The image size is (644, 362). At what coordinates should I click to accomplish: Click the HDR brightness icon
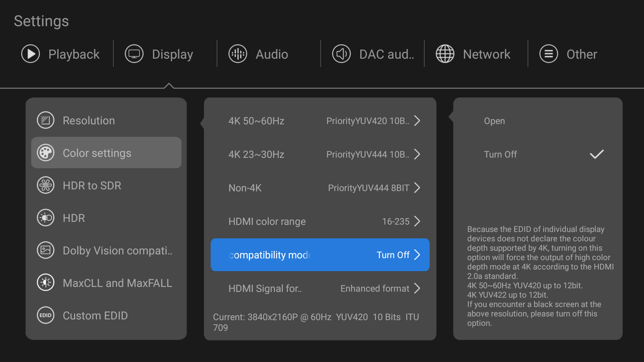pos(46,218)
